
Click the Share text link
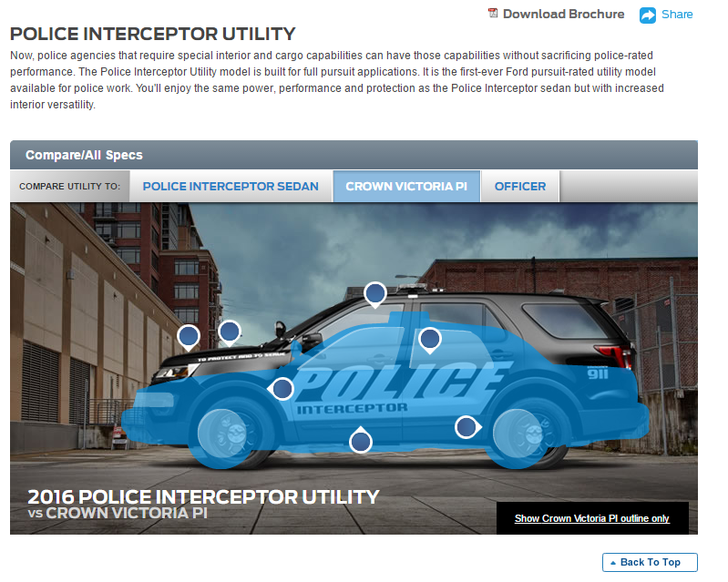677,15
